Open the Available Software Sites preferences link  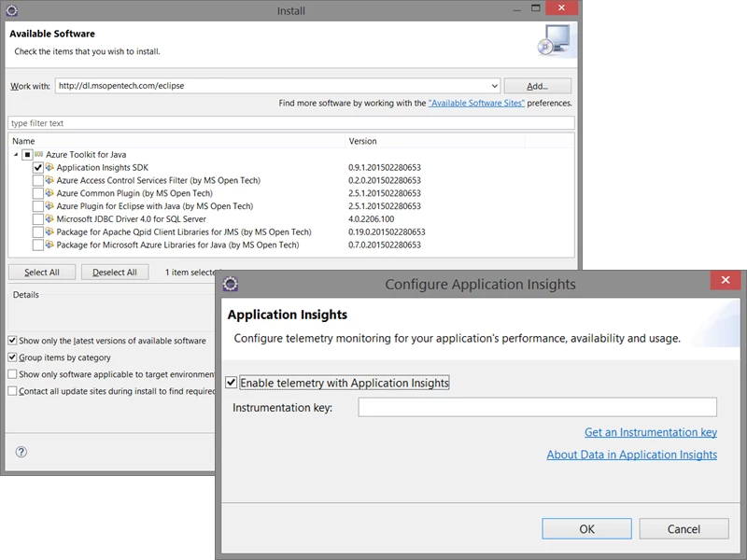pos(476,103)
